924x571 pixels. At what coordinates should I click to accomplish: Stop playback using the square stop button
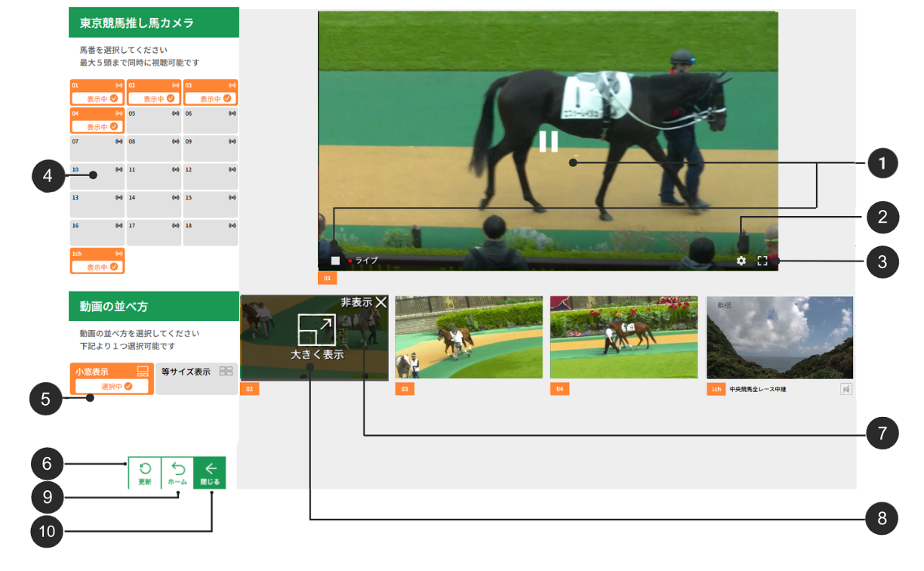pos(335,261)
